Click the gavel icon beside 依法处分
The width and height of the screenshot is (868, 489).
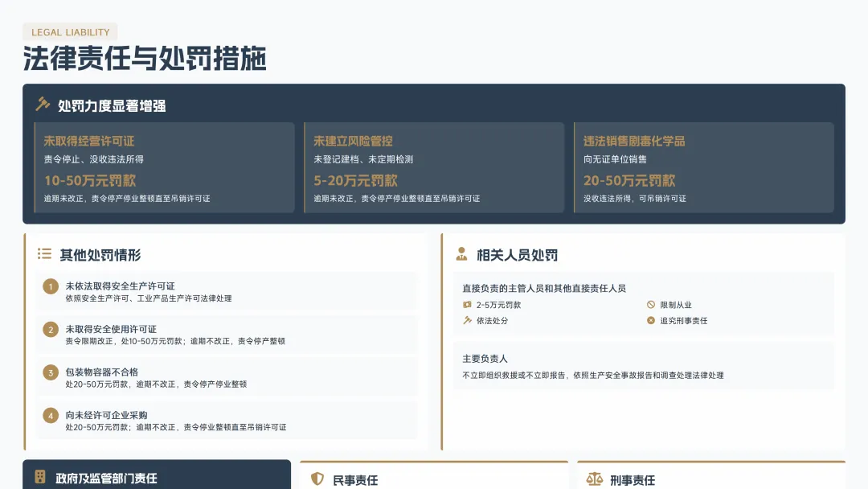click(467, 320)
